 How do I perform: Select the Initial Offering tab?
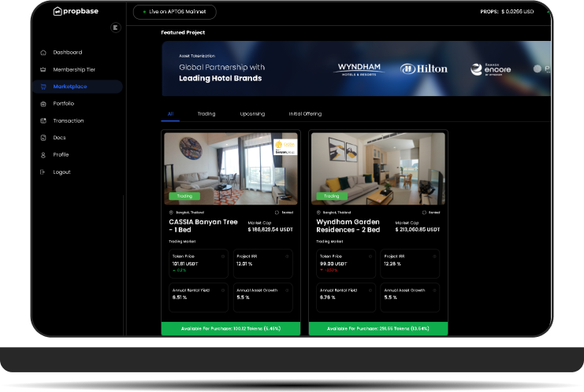[305, 114]
